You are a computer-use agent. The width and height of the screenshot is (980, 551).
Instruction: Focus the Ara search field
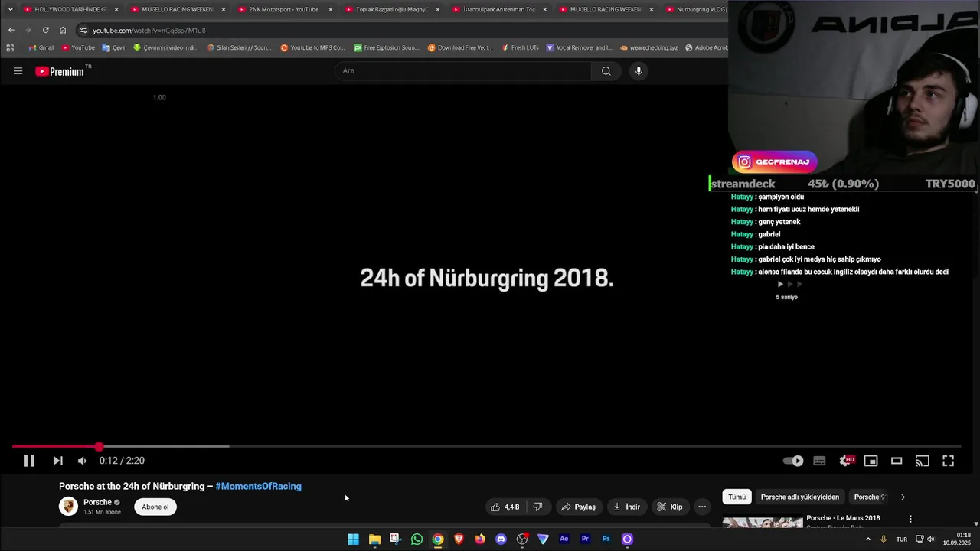click(x=462, y=71)
